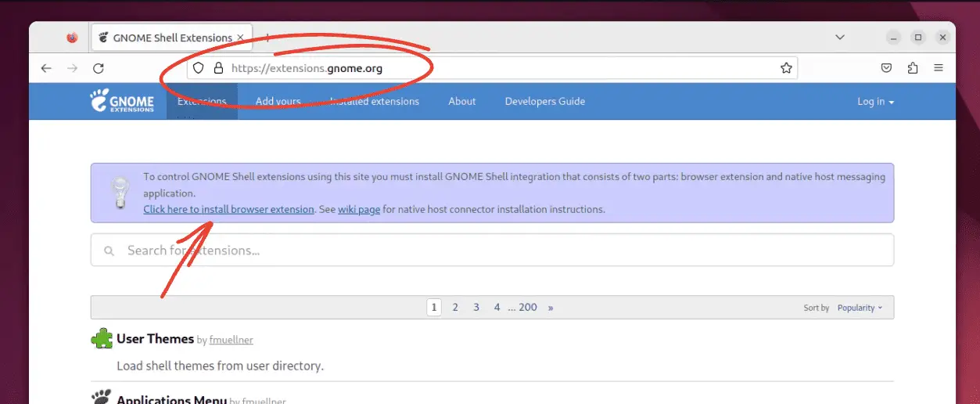Open the browser extensions puzzle icon
Image resolution: width=980 pixels, height=404 pixels.
pyautogui.click(x=913, y=68)
